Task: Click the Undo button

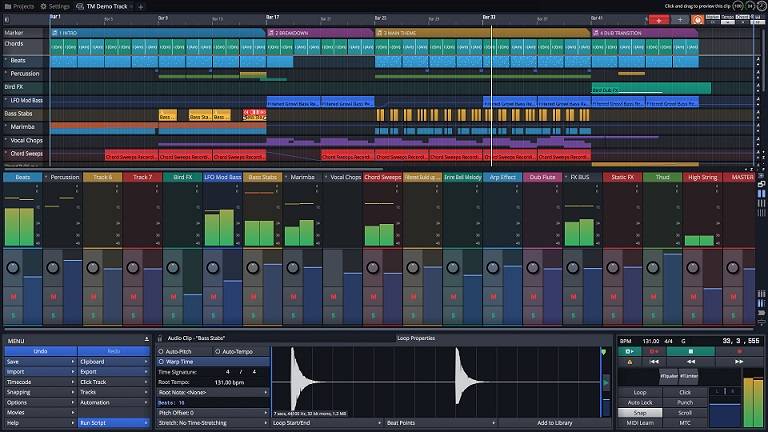Action: pos(39,351)
